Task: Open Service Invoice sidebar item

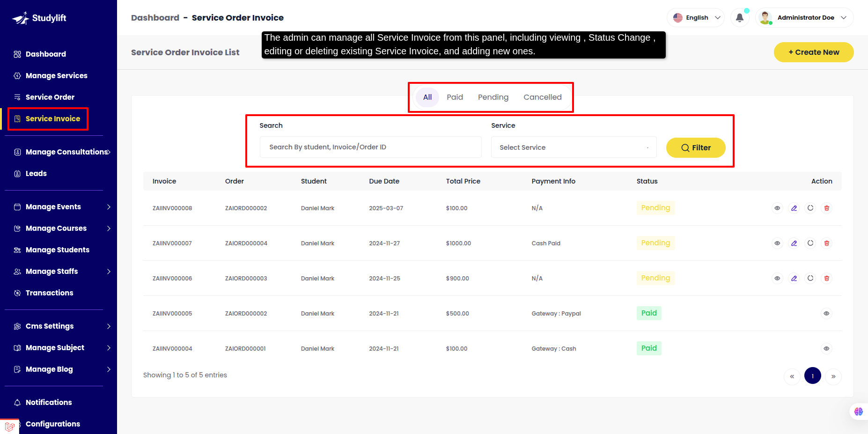Action: (x=52, y=119)
